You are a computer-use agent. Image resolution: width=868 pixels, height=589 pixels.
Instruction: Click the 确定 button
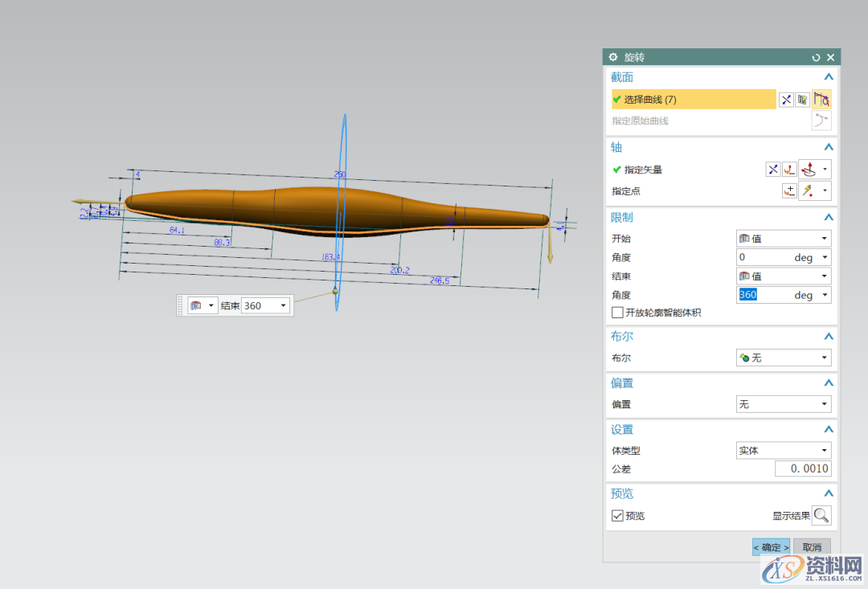771,547
